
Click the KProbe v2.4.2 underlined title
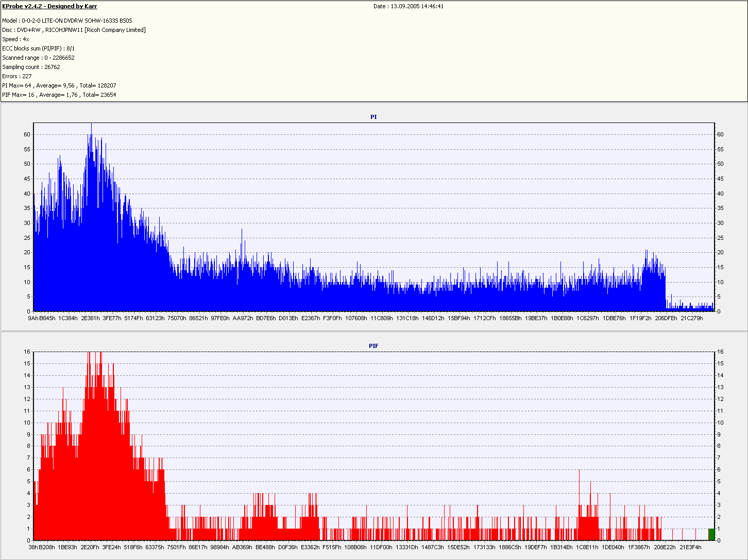pyautogui.click(x=49, y=6)
